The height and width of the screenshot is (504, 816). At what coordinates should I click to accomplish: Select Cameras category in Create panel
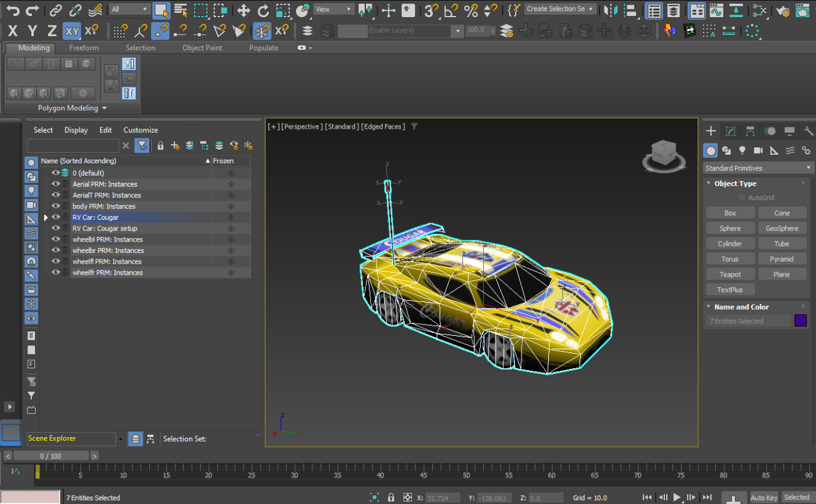click(x=758, y=150)
